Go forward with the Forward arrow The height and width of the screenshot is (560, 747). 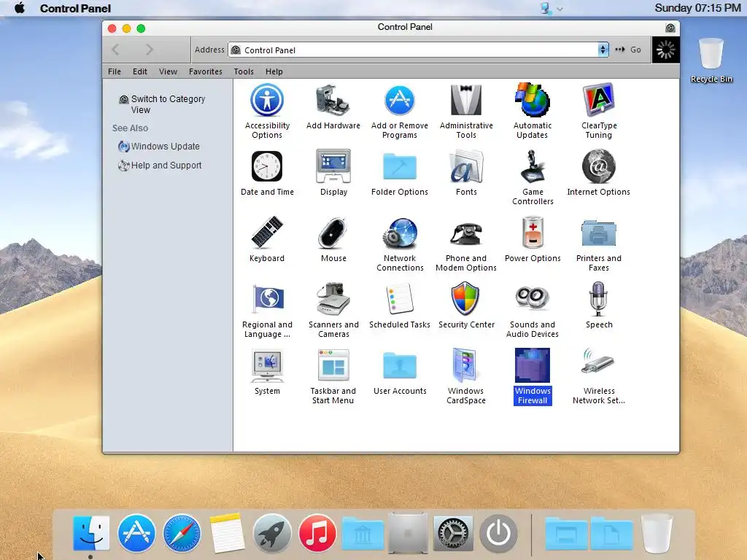coord(149,50)
